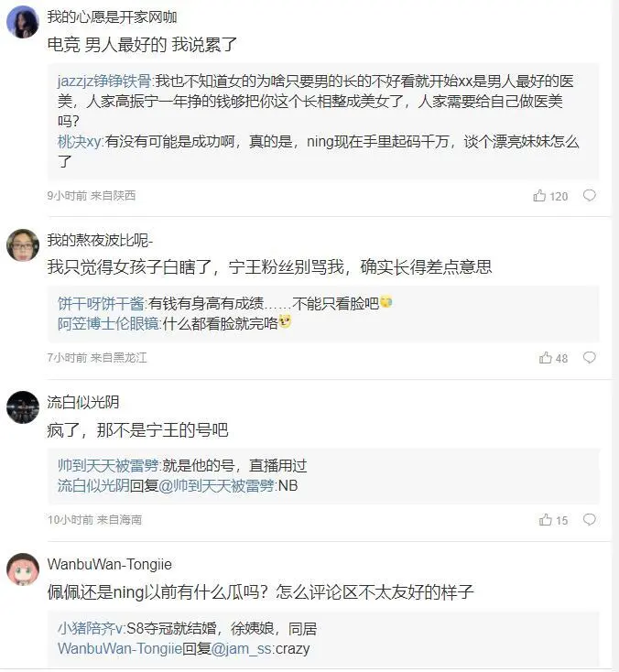Open avatar of 我的熬夜波比呢-
This screenshot has height=672, width=619.
pos(22,245)
